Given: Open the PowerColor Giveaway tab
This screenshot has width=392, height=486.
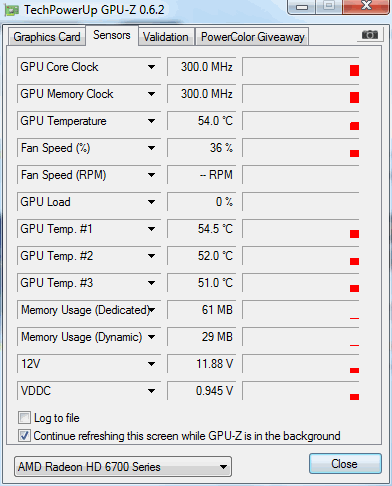Looking at the screenshot, I should click(253, 37).
